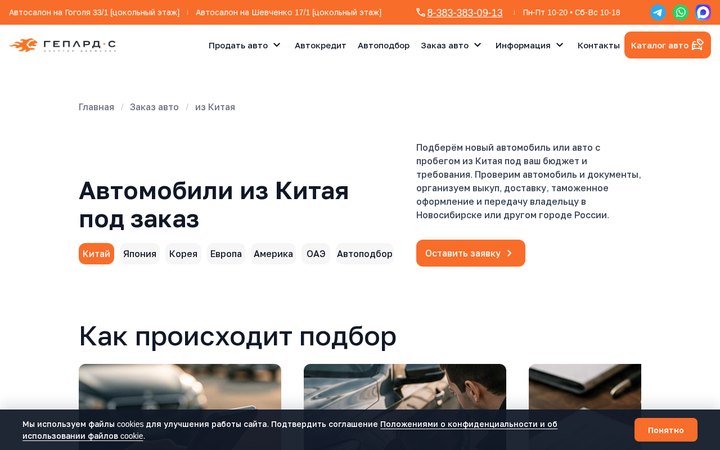Select the Америка tab
Image resolution: width=720 pixels, height=450 pixels.
273,253
